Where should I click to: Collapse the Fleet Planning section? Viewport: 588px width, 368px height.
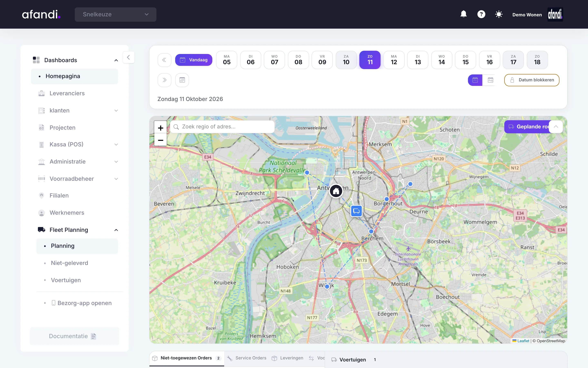click(116, 230)
